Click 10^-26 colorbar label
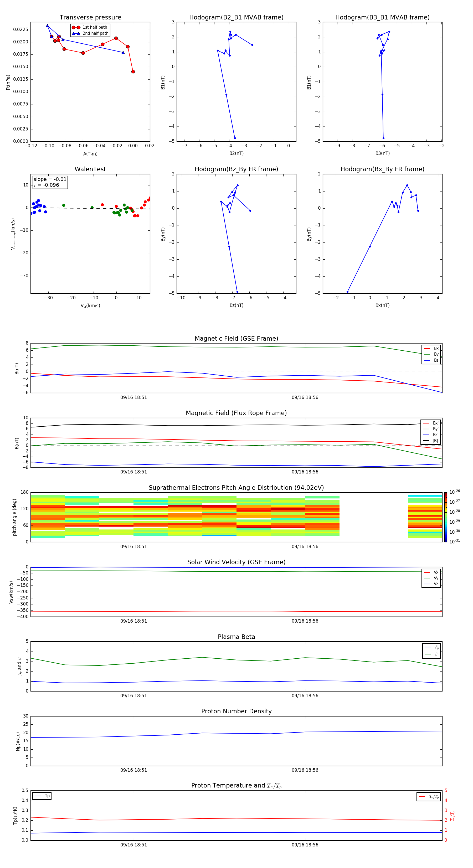This screenshot has width=473, height=868. pos(455,492)
